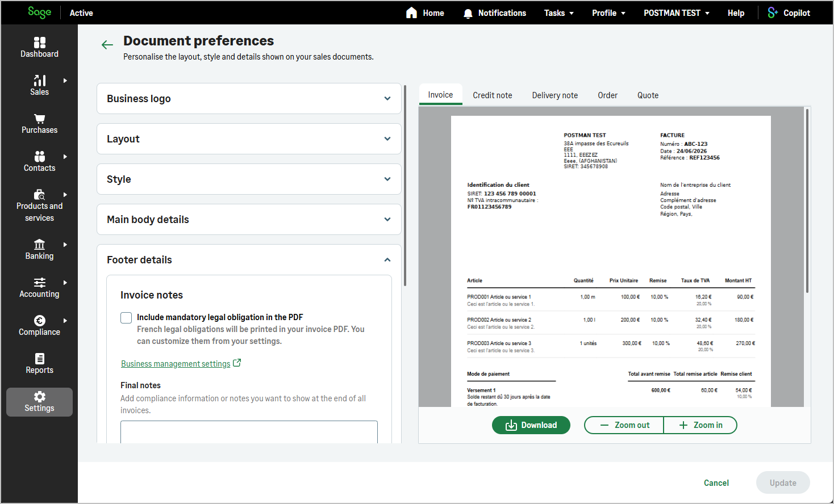Open Purchases cart icon in sidebar
Viewport: 834px width, 504px height.
[39, 119]
